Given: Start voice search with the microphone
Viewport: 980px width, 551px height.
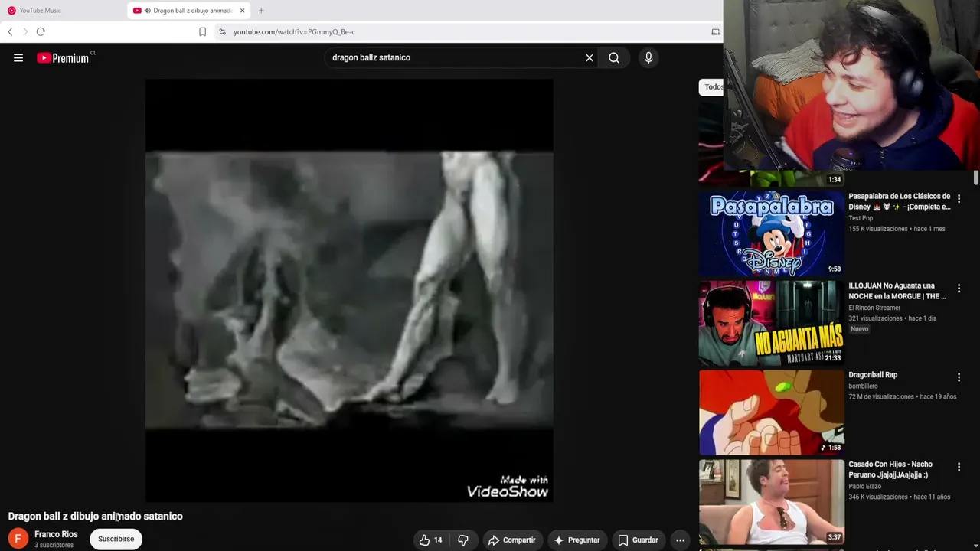Looking at the screenshot, I should coord(648,57).
